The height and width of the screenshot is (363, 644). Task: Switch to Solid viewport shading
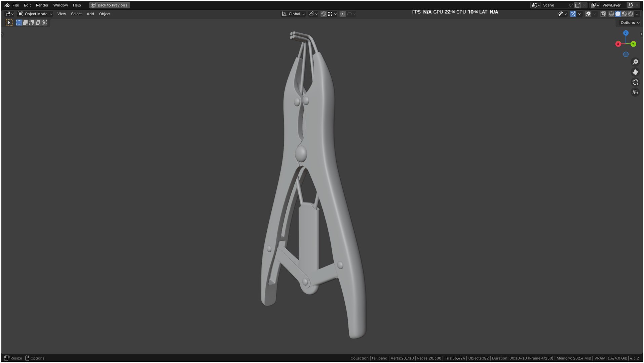click(618, 14)
